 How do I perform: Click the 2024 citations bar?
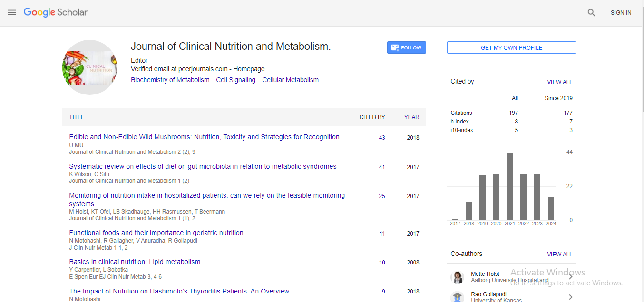pos(551,208)
